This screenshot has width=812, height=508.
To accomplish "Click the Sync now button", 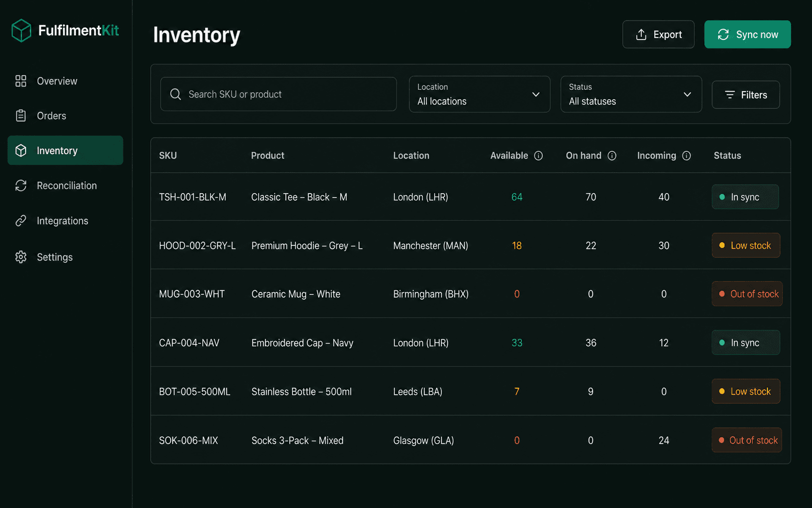I will coord(747,34).
